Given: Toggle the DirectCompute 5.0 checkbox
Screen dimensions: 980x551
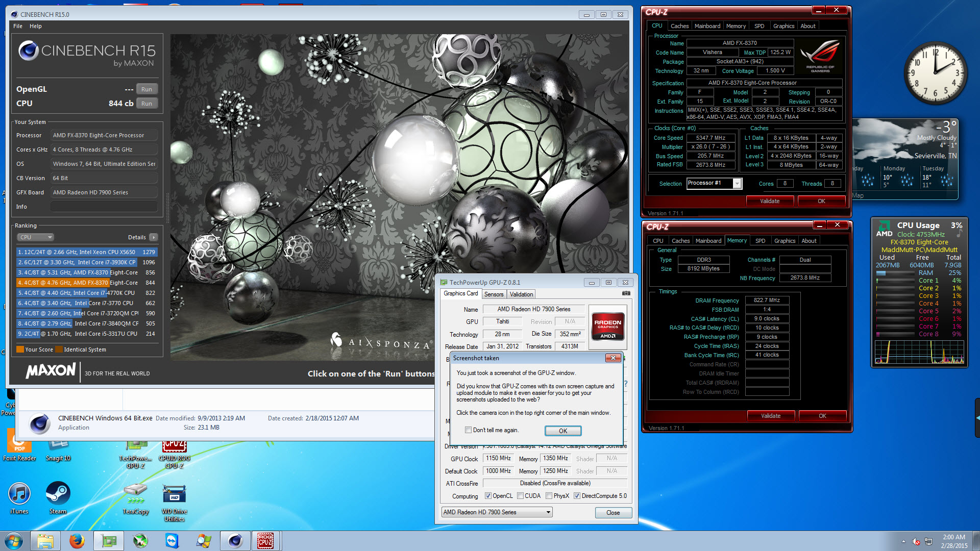Looking at the screenshot, I should [577, 496].
